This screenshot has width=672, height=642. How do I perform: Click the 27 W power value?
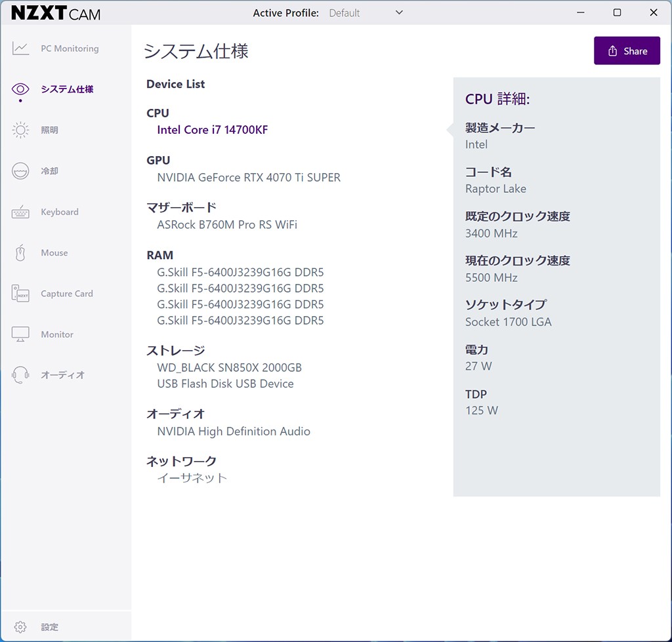pyautogui.click(x=478, y=366)
